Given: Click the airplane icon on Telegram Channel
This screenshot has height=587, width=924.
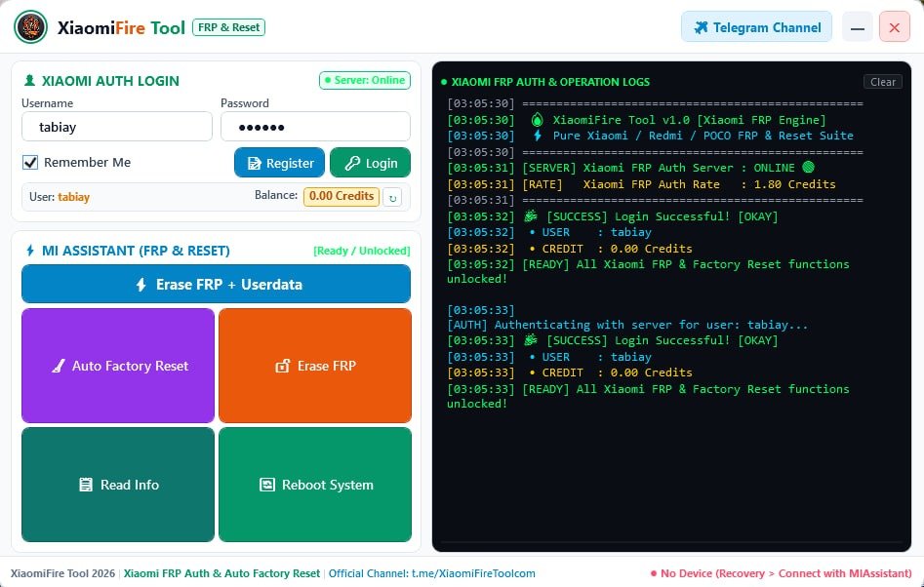Looking at the screenshot, I should click(x=701, y=27).
